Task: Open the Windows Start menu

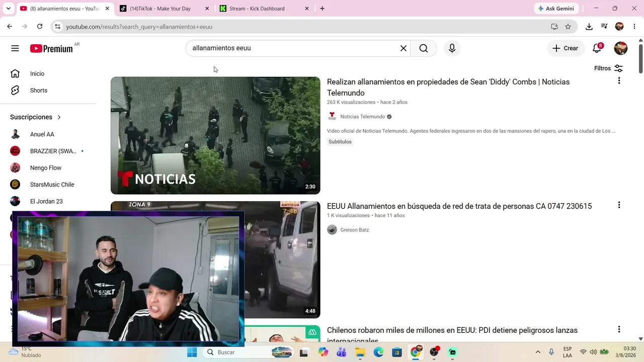Action: (x=192, y=352)
